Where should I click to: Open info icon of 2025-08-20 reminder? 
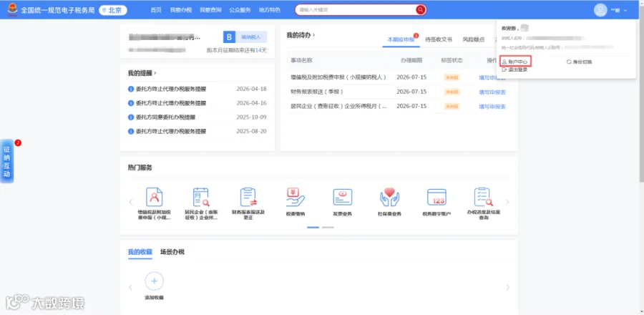click(x=131, y=132)
